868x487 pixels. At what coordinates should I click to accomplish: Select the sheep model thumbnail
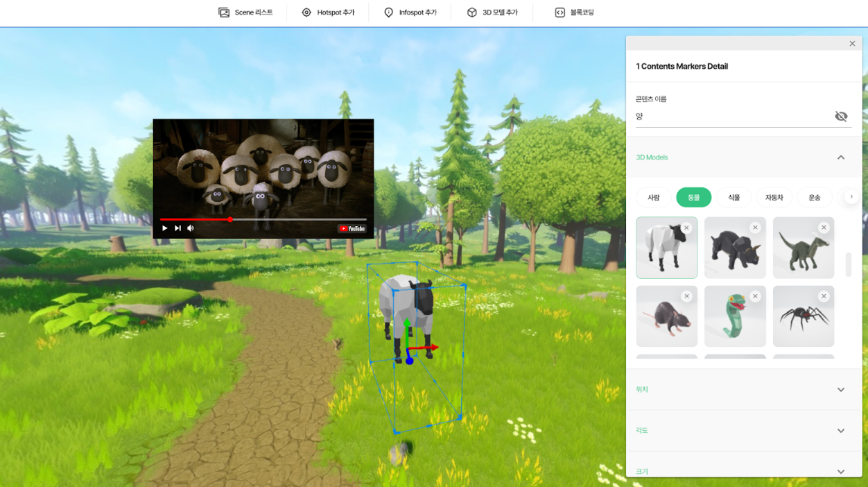[666, 248]
